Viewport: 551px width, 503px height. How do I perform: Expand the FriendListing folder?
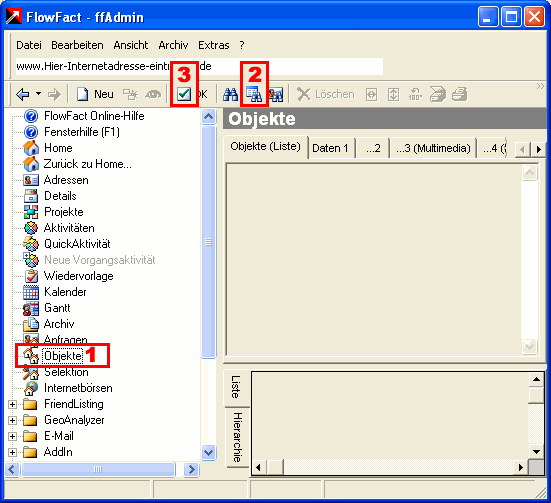coord(12,404)
